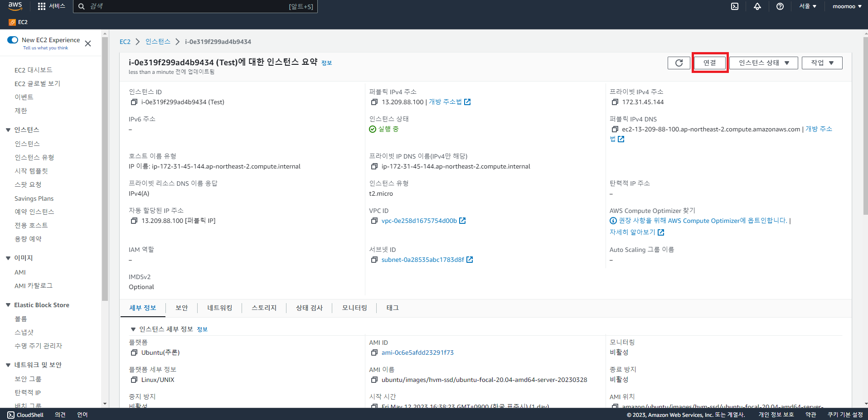Viewport: 868px width, 420px height.
Task: Open EC2 Dashboard in sidebar
Action: [x=34, y=70]
